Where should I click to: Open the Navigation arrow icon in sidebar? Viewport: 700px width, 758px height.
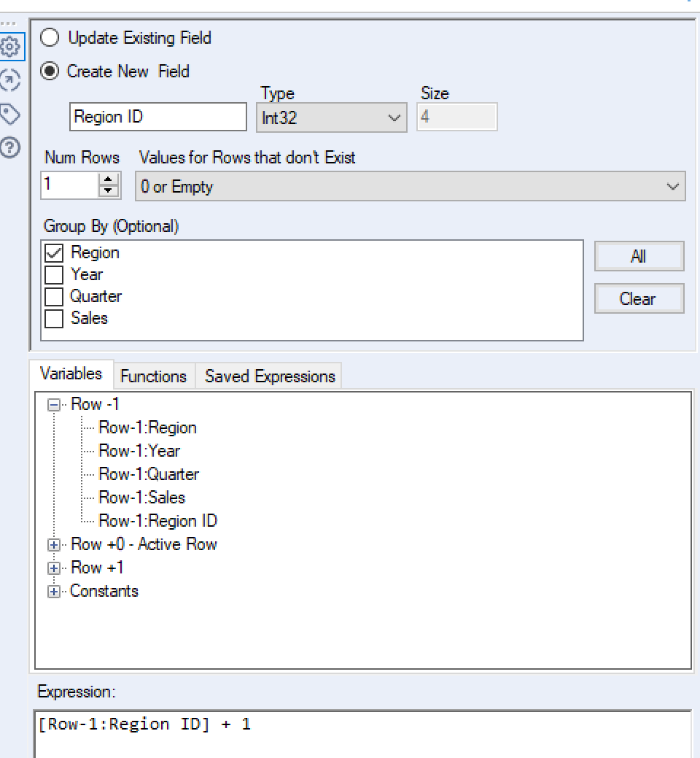tap(10, 80)
